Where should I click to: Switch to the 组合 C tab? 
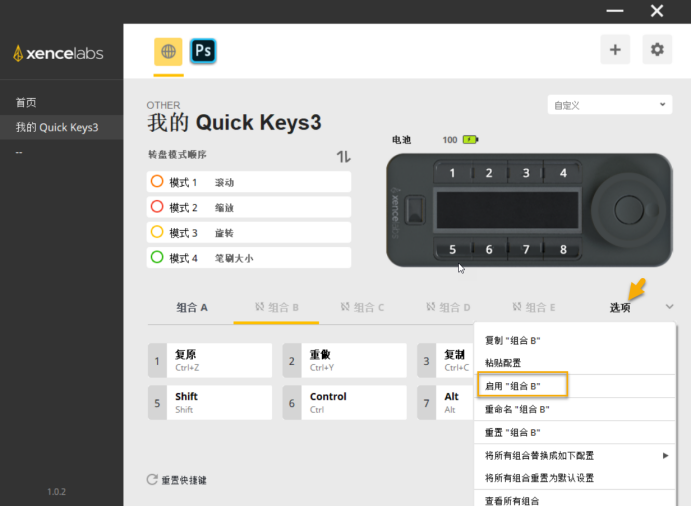[362, 307]
